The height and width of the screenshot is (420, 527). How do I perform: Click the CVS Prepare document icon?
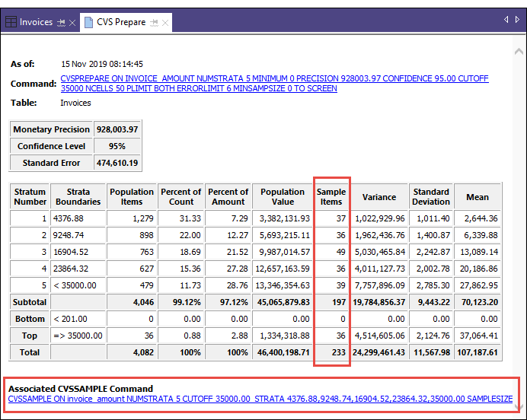88,22
